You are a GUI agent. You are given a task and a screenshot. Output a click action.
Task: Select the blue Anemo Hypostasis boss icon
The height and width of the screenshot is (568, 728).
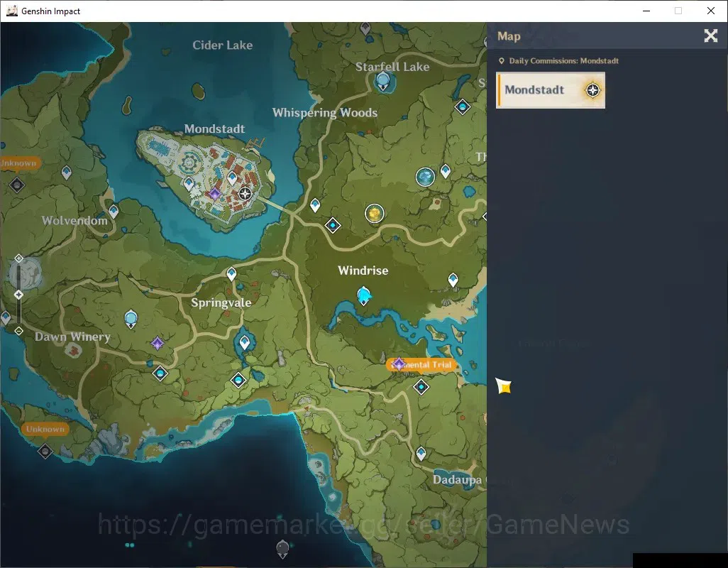pos(425,177)
